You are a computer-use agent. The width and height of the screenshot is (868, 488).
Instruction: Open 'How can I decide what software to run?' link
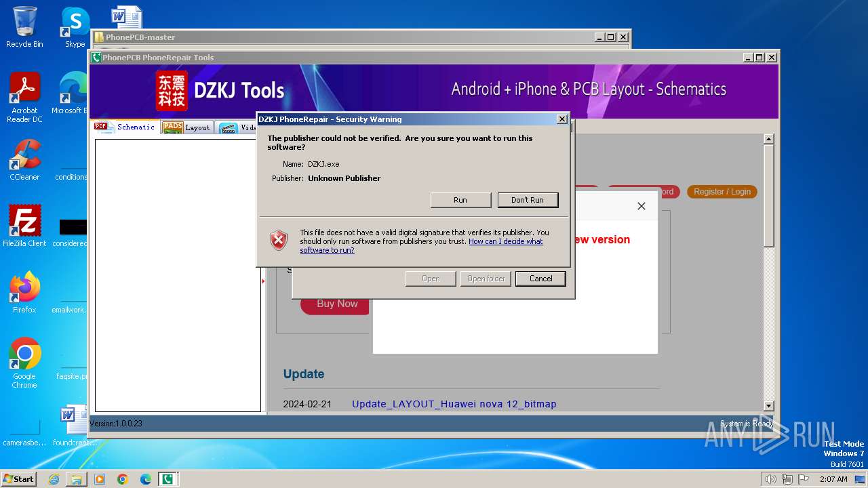pos(422,245)
